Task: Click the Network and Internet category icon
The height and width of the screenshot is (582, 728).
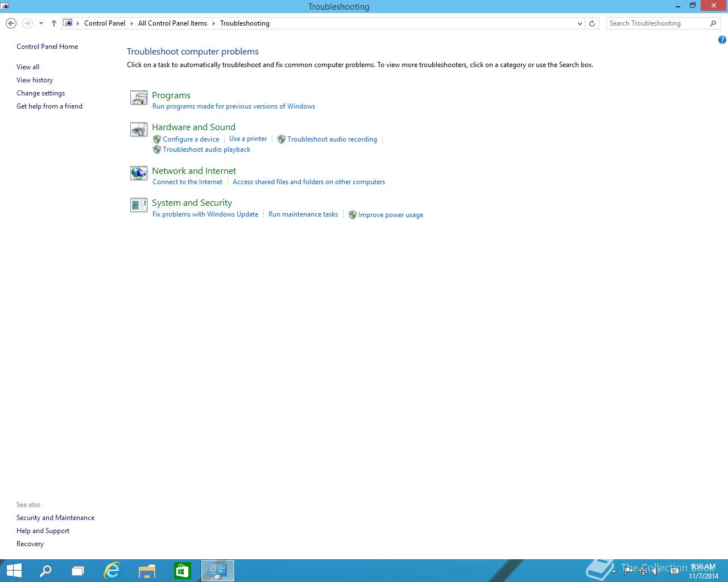Action: pyautogui.click(x=139, y=173)
